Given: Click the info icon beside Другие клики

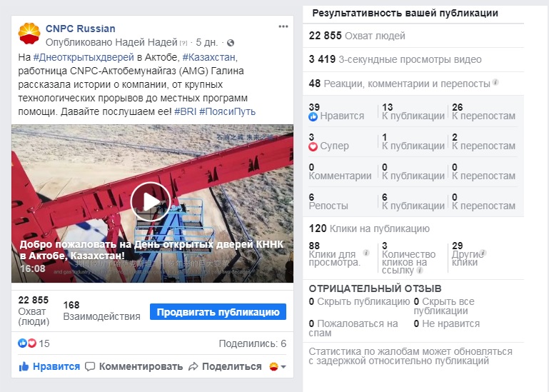Looking at the screenshot, I should (x=483, y=253).
